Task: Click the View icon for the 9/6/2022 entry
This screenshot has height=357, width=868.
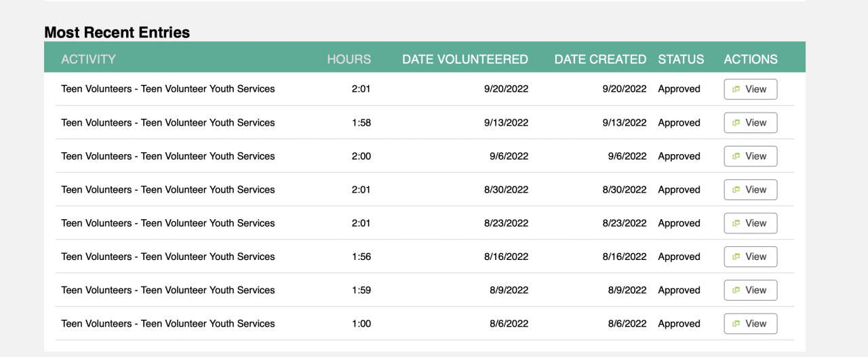Action: point(736,156)
